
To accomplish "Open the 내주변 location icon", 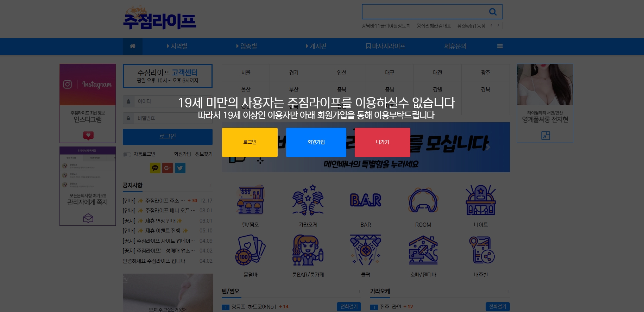I will pyautogui.click(x=482, y=250).
